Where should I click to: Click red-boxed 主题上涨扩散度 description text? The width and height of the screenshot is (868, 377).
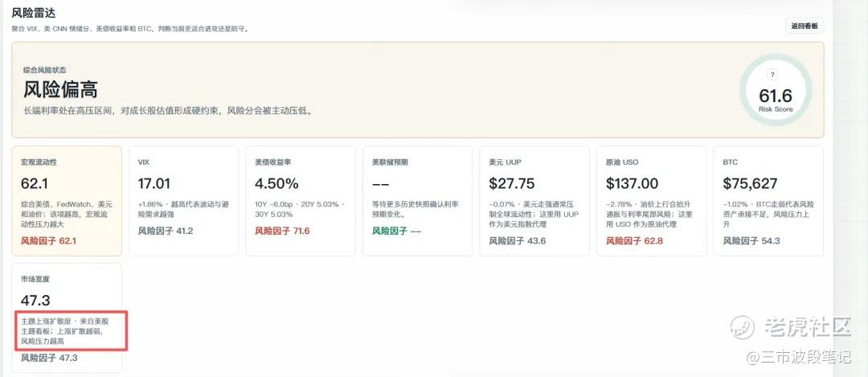pos(64,331)
